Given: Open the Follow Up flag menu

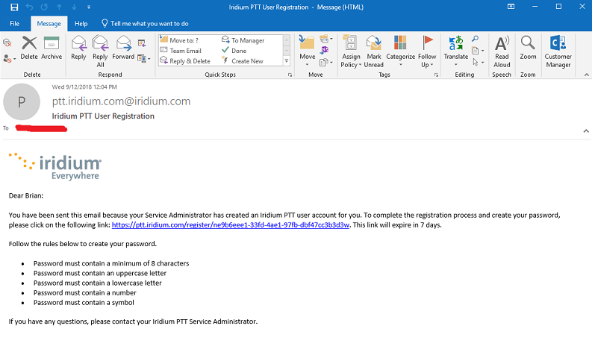Looking at the screenshot, I should (x=427, y=51).
